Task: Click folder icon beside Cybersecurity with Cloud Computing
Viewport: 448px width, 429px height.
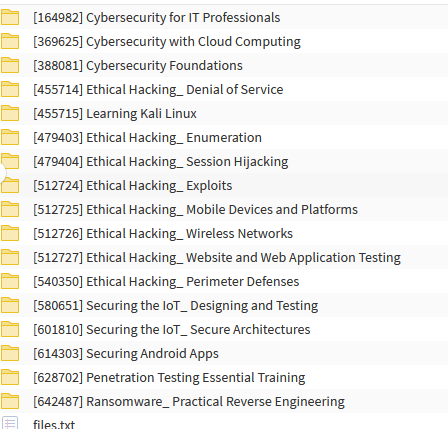Action: [10, 41]
